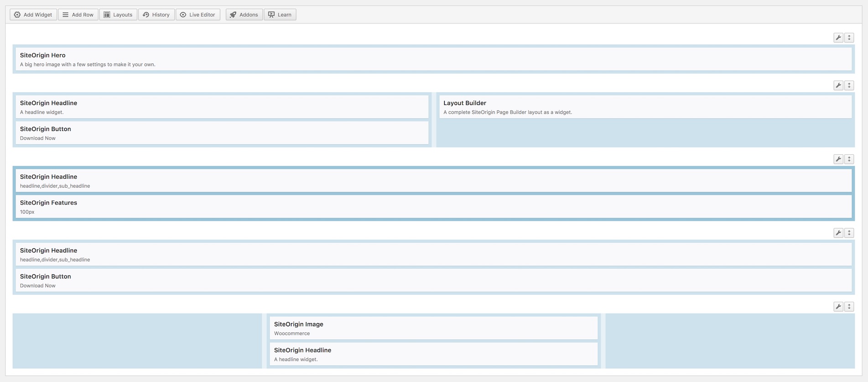Select SiteOrigin Headline widget in the fourth row
The height and width of the screenshot is (382, 868).
[434, 254]
